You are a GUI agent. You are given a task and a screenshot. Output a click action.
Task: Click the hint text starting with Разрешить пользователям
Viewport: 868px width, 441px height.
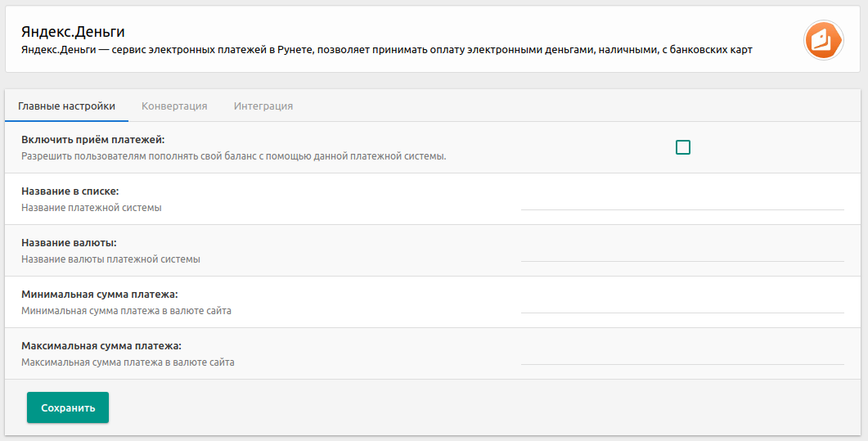233,156
